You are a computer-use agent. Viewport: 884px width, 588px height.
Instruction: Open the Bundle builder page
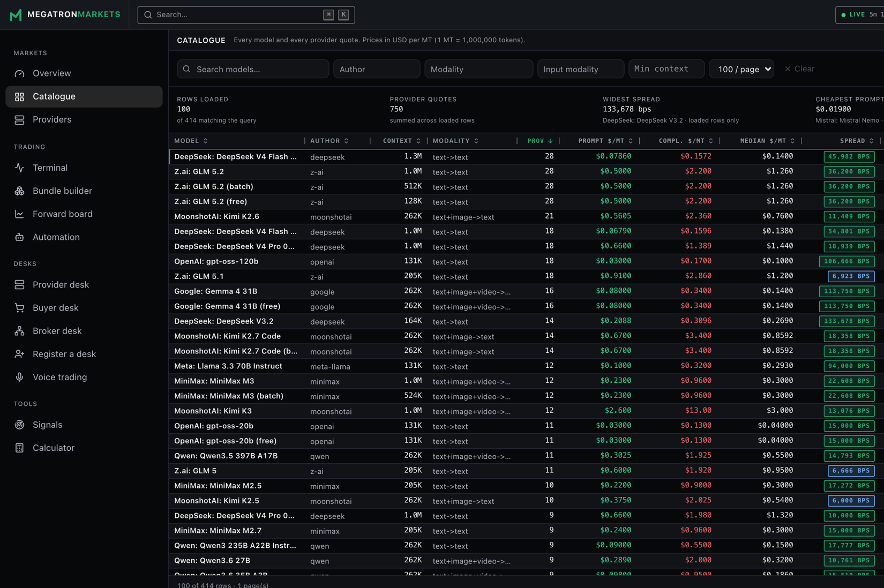[84, 191]
